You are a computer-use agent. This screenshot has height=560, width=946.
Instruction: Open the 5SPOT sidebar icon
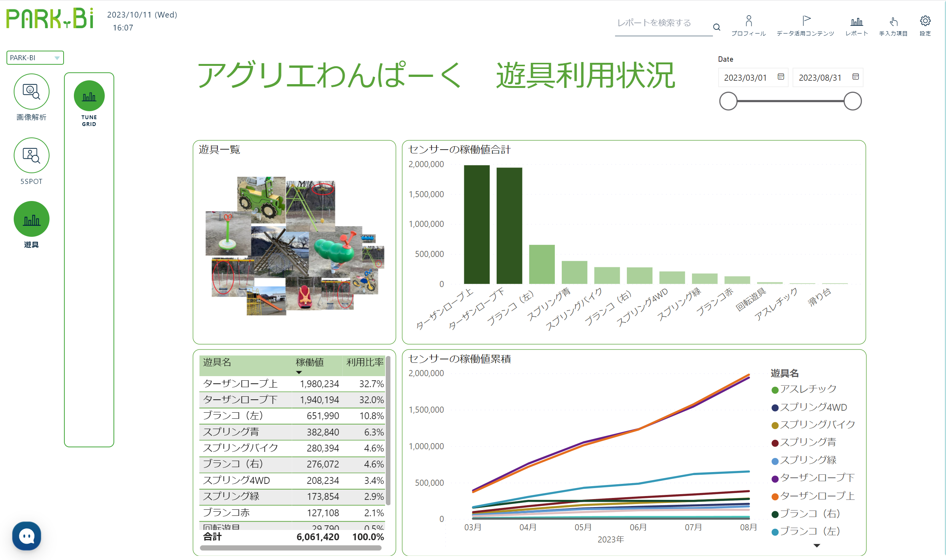tap(31, 155)
